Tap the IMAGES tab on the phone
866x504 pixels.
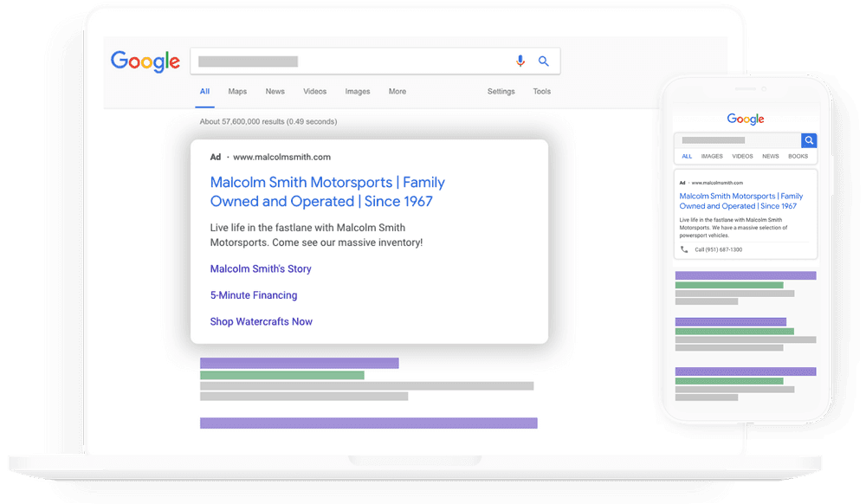712,156
